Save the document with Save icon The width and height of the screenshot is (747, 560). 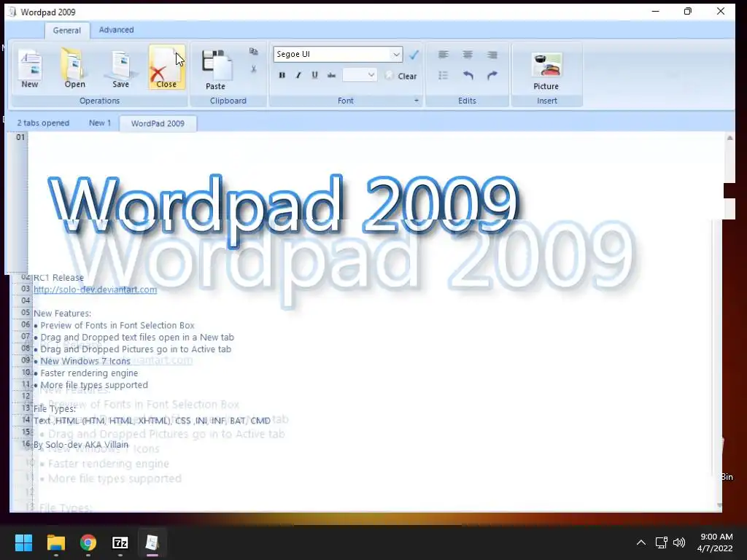[120, 69]
